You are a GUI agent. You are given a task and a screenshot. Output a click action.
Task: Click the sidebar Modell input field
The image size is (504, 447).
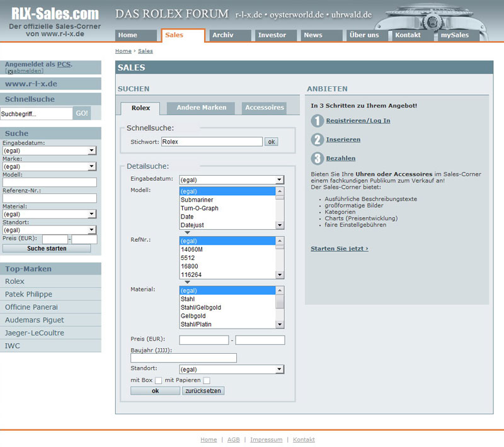click(50, 183)
